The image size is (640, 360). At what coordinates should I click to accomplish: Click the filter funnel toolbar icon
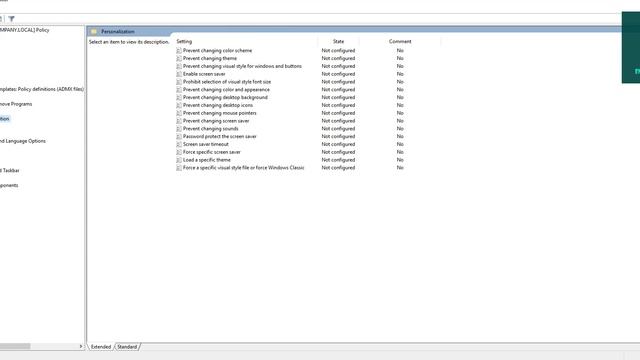pyautogui.click(x=11, y=19)
